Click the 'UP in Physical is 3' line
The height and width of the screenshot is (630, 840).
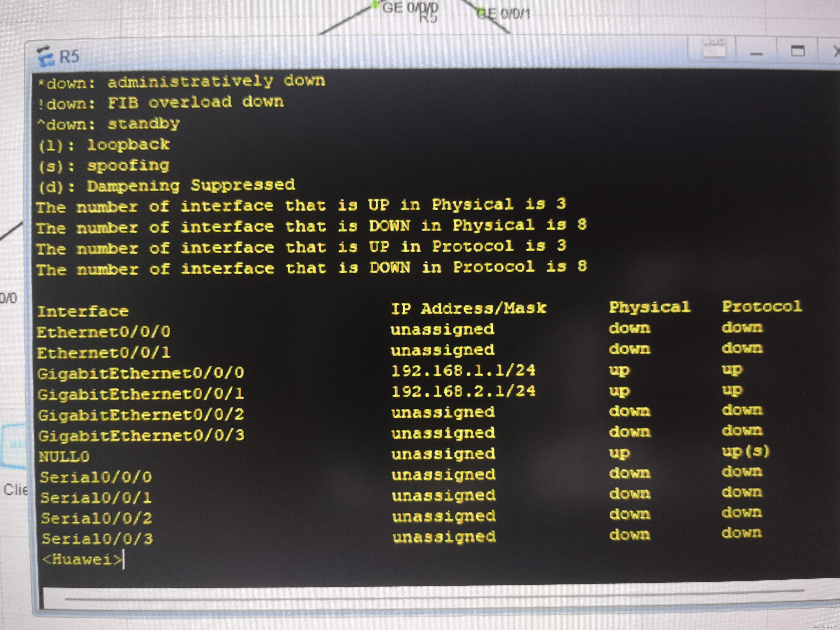(301, 206)
